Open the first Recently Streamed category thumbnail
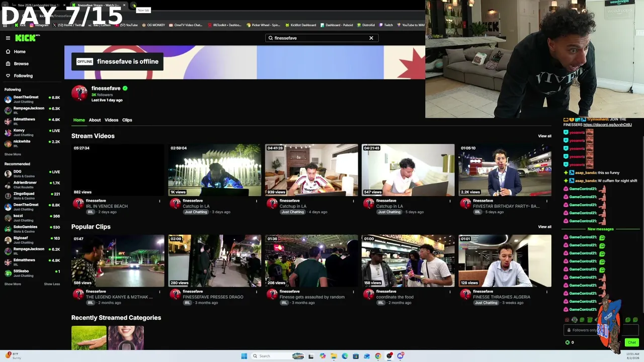Viewport: 644px width, 362px height. click(89, 338)
